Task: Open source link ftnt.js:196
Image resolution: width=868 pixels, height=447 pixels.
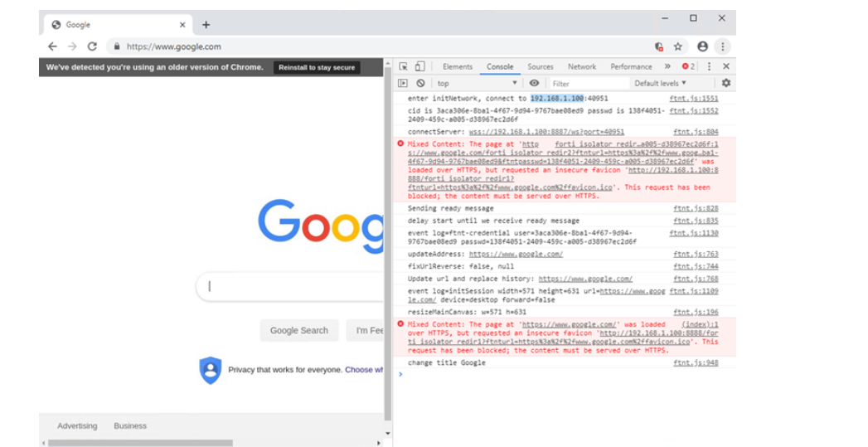Action: click(x=696, y=312)
